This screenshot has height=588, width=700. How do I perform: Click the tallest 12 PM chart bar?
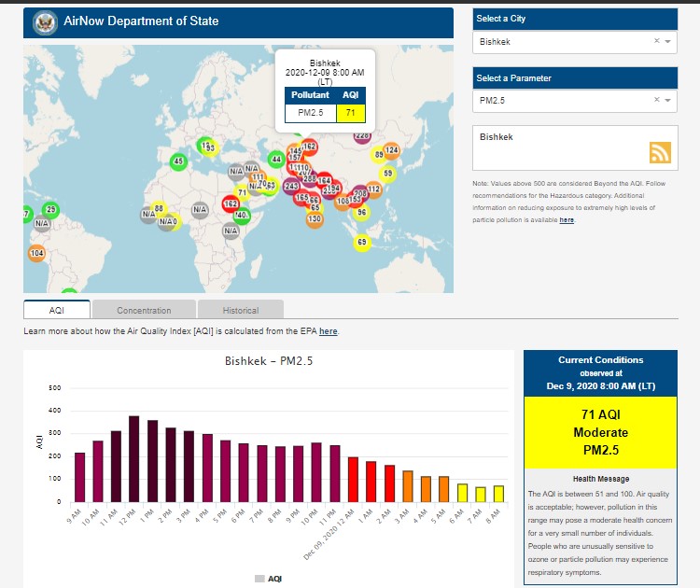[133, 458]
